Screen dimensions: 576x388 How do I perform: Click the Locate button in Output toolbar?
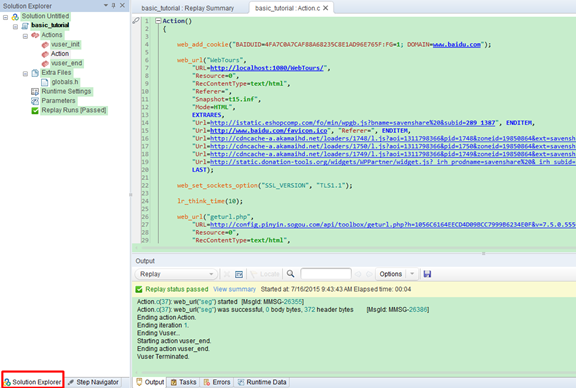click(x=265, y=274)
